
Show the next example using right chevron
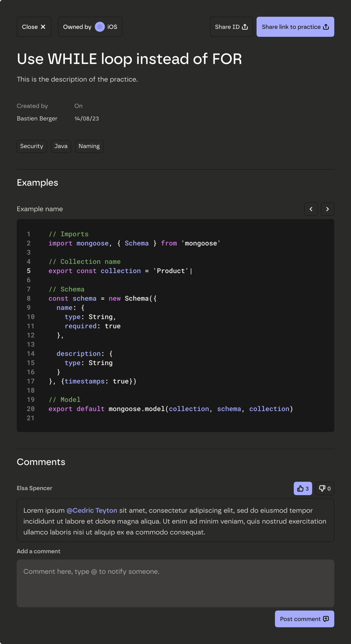328,209
